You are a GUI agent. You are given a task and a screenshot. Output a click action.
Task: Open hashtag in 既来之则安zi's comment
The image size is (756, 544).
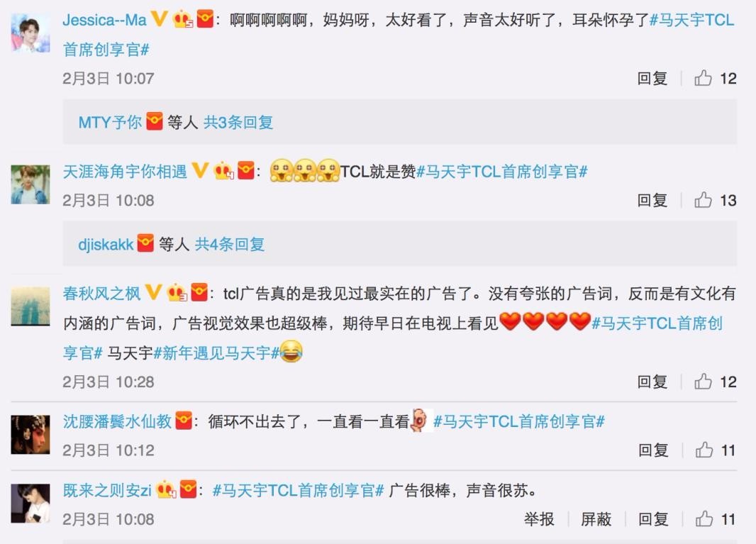[298, 491]
